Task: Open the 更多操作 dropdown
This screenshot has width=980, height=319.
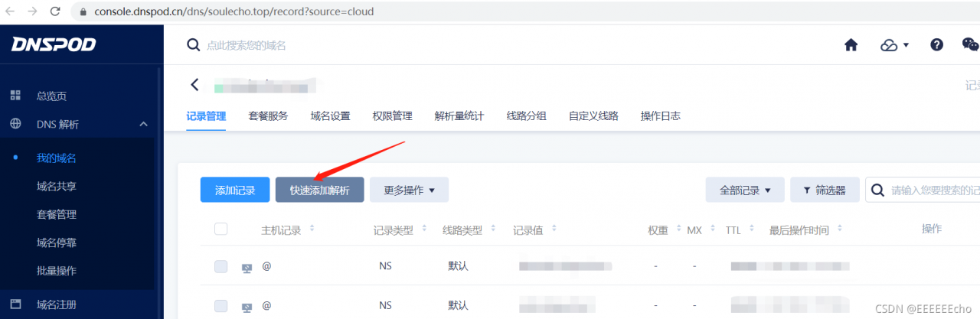Action: point(409,190)
